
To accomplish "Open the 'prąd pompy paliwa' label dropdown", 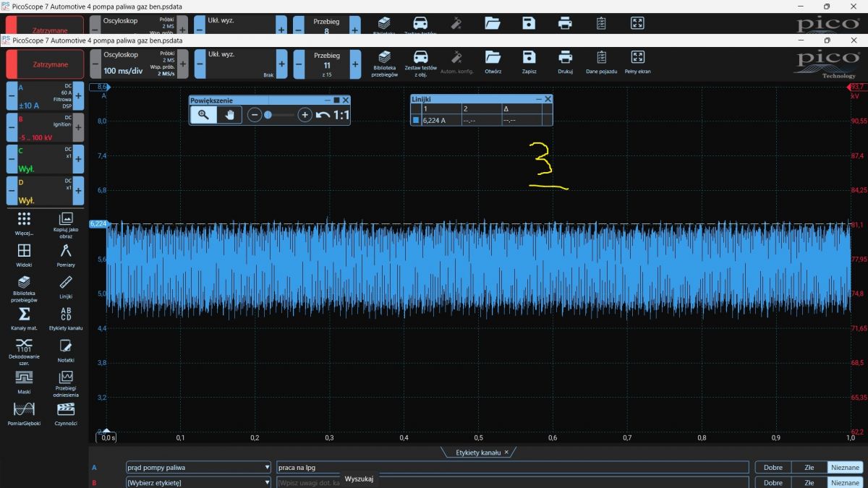I will pyautogui.click(x=197, y=467).
